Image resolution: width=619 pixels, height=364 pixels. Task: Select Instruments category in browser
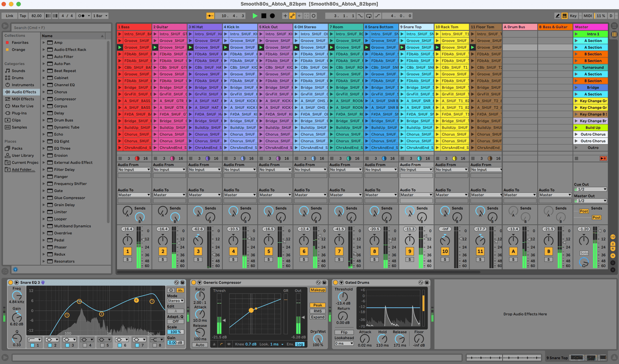tap(23, 85)
